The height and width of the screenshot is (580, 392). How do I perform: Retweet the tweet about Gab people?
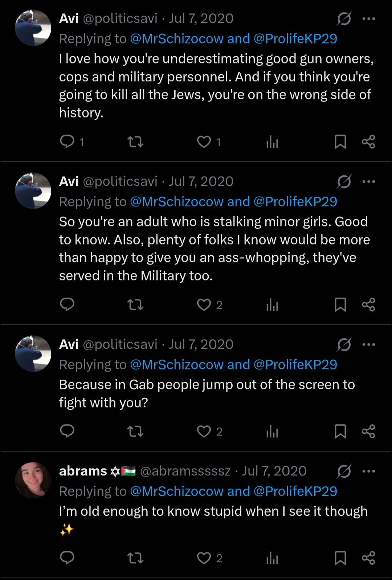135,431
